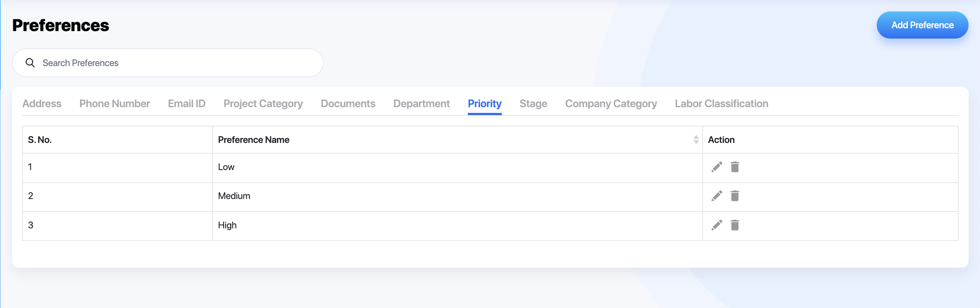The image size is (980, 308).
Task: Delete the Low priority preference
Action: (x=734, y=167)
